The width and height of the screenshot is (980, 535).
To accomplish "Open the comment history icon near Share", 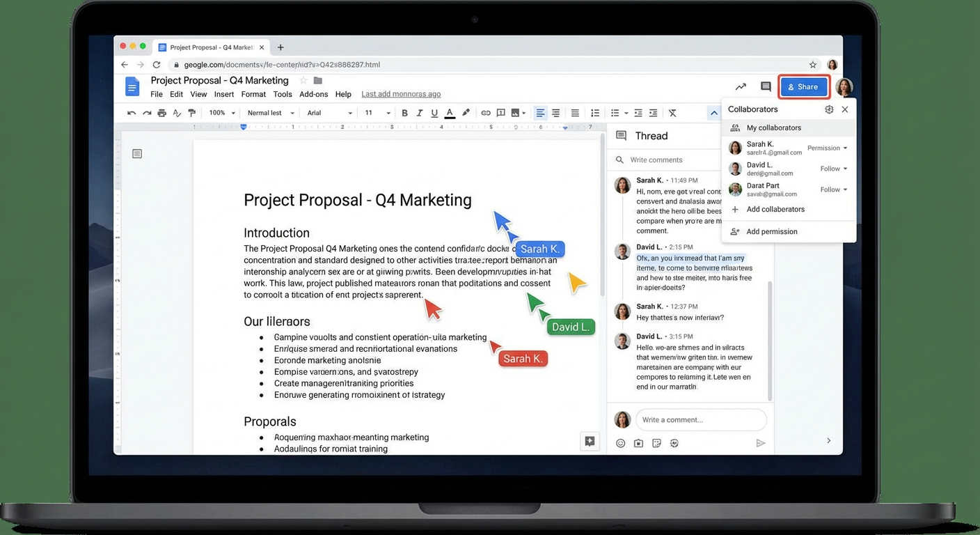I will [x=765, y=86].
